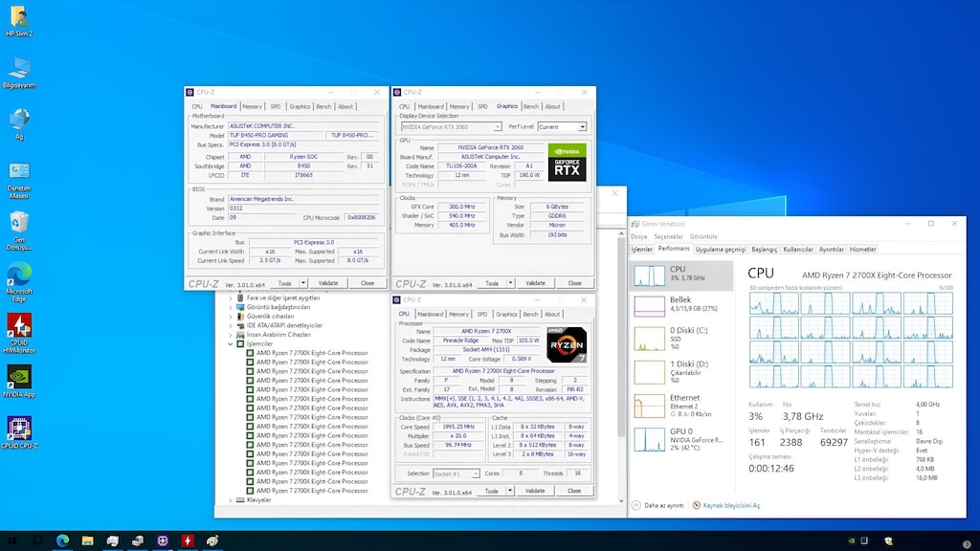The height and width of the screenshot is (551, 980).
Task: Expand Fare ve diğer işaret aygıtları node
Action: [230, 298]
